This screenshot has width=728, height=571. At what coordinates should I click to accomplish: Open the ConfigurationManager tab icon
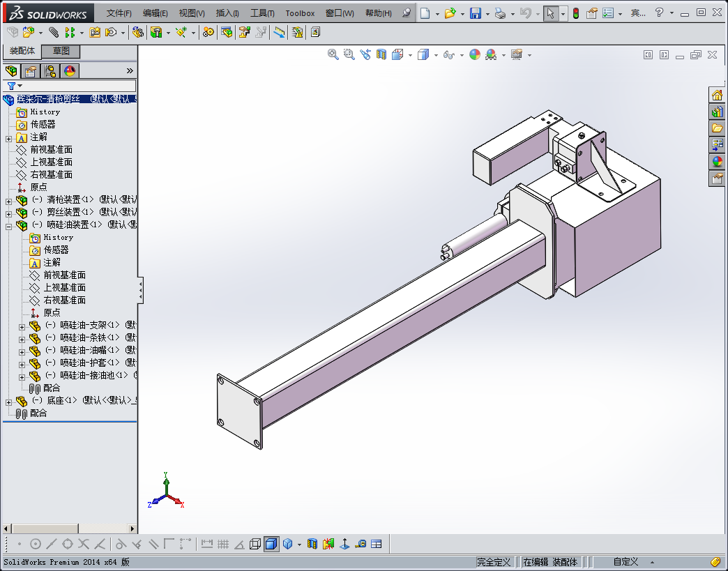(x=50, y=71)
